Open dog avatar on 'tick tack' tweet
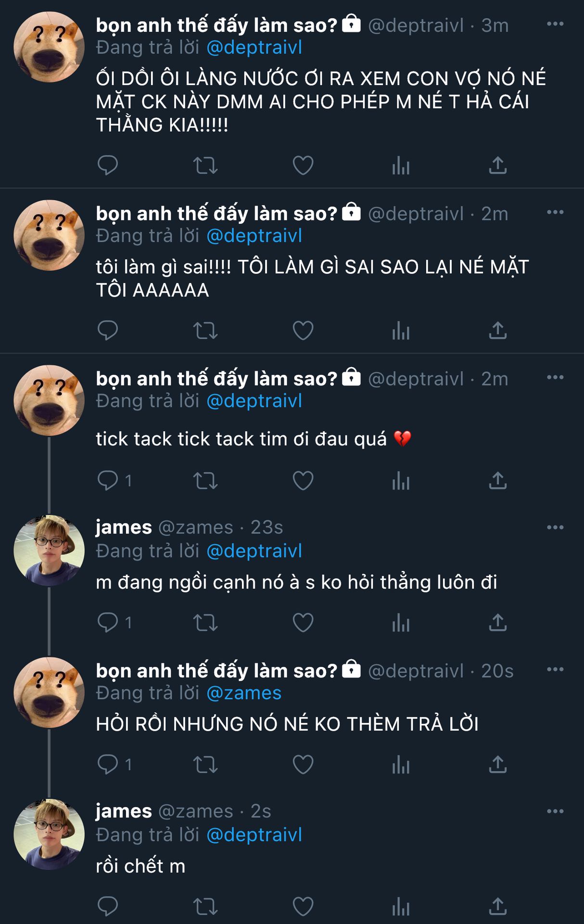The height and width of the screenshot is (924, 584). pos(49,400)
